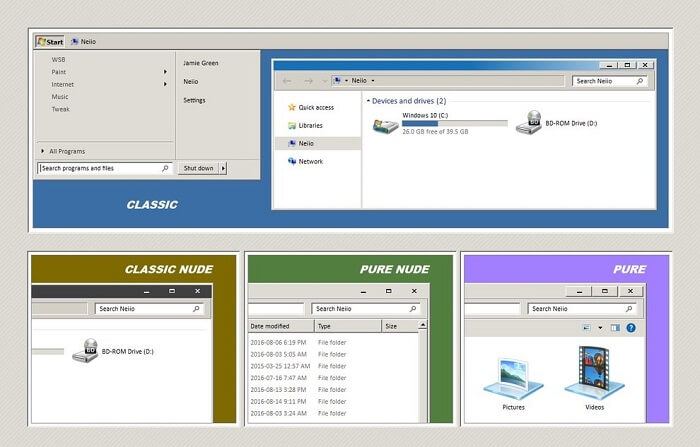Open view options dropdown arrow in Pure
Image resolution: width=700 pixels, height=447 pixels.
600,328
